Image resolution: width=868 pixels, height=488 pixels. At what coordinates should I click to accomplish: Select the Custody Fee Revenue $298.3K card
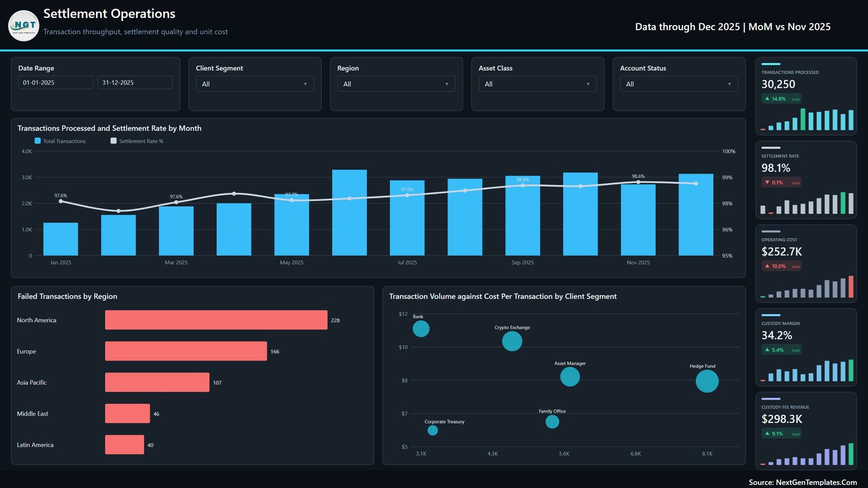click(806, 431)
